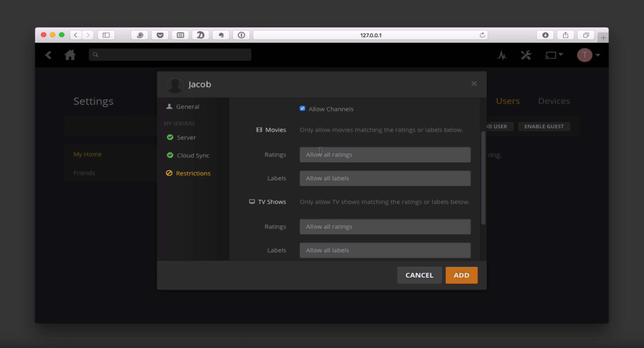Open the activity pulse icon

click(502, 55)
